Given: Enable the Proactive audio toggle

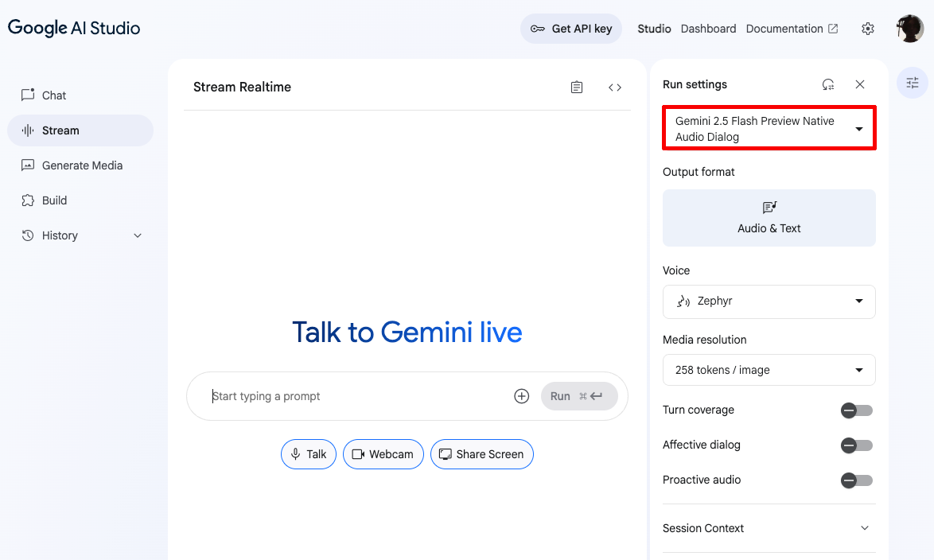Looking at the screenshot, I should tap(857, 480).
